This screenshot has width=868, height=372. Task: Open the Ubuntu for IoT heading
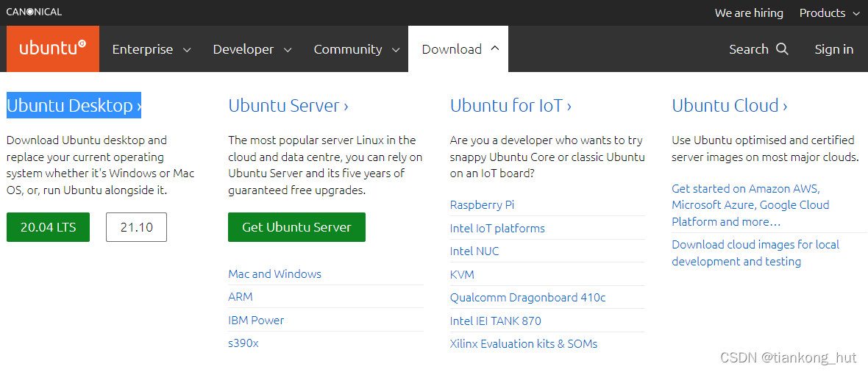(x=511, y=105)
